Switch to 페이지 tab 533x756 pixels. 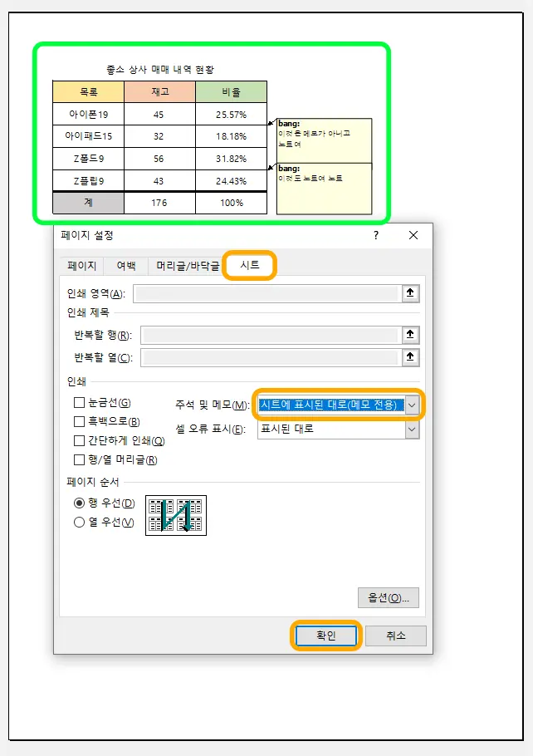point(81,266)
